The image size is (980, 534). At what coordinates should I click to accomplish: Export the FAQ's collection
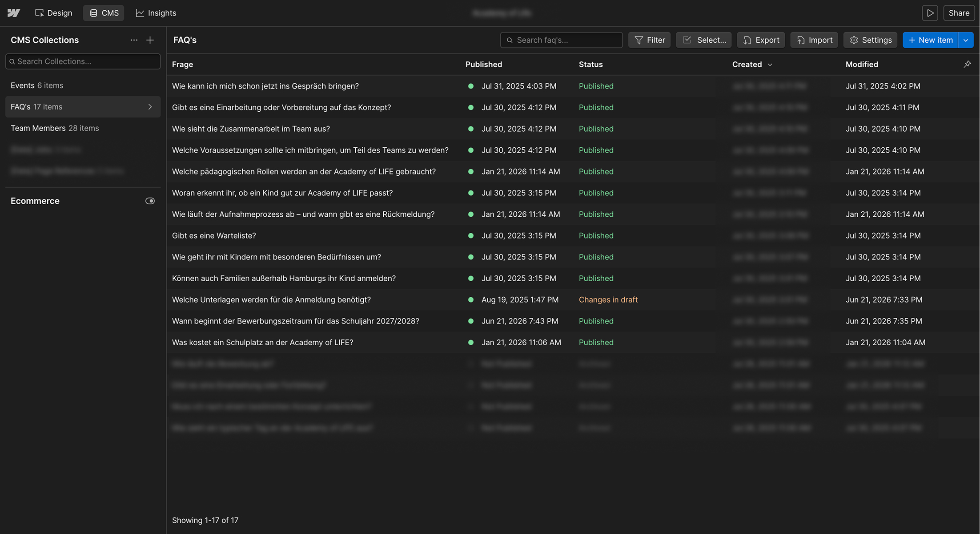[761, 40]
